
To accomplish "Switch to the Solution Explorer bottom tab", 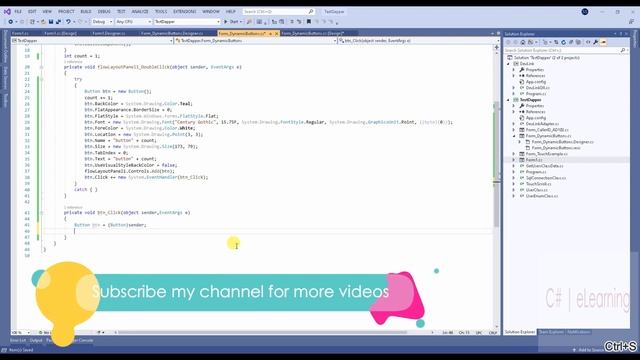I will pyautogui.click(x=520, y=332).
